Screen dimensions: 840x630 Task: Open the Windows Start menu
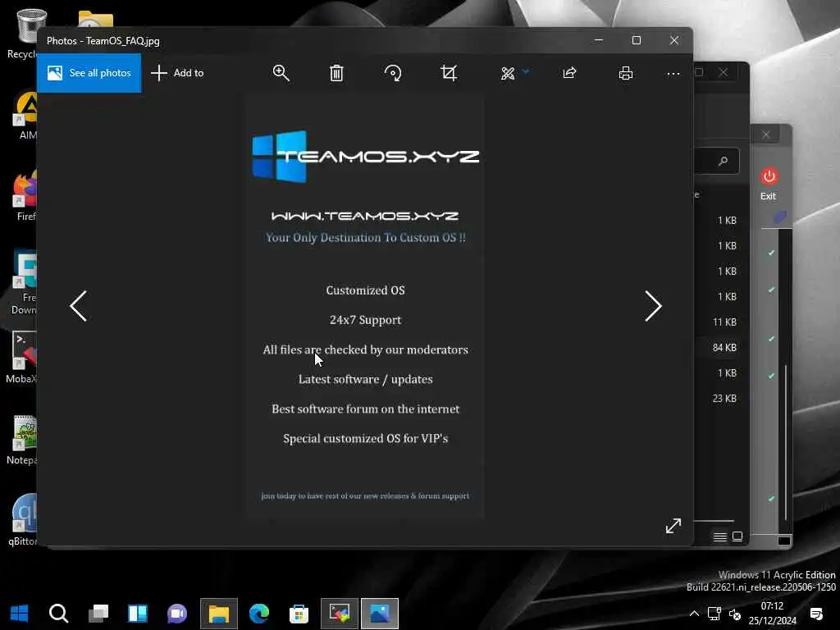(20, 614)
